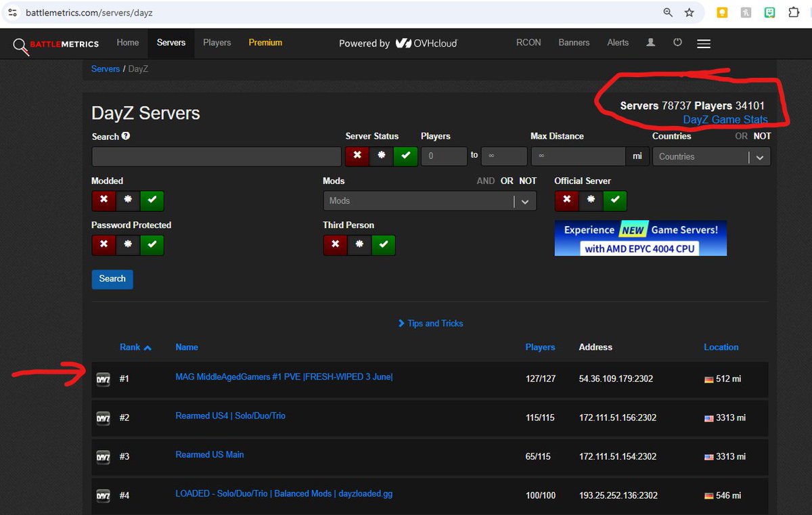Open Rearmed US4 Solo/Duo/Trio server
The width and height of the screenshot is (812, 515).
pyautogui.click(x=231, y=416)
